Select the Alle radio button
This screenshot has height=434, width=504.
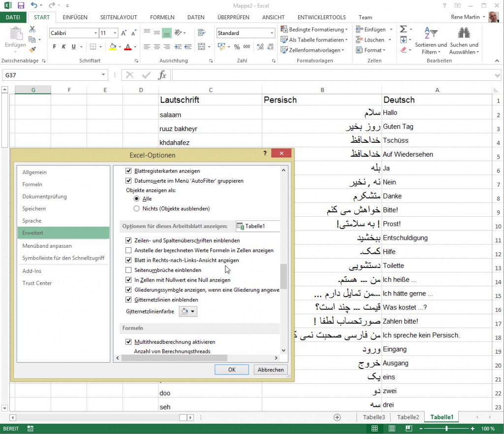pyautogui.click(x=136, y=199)
